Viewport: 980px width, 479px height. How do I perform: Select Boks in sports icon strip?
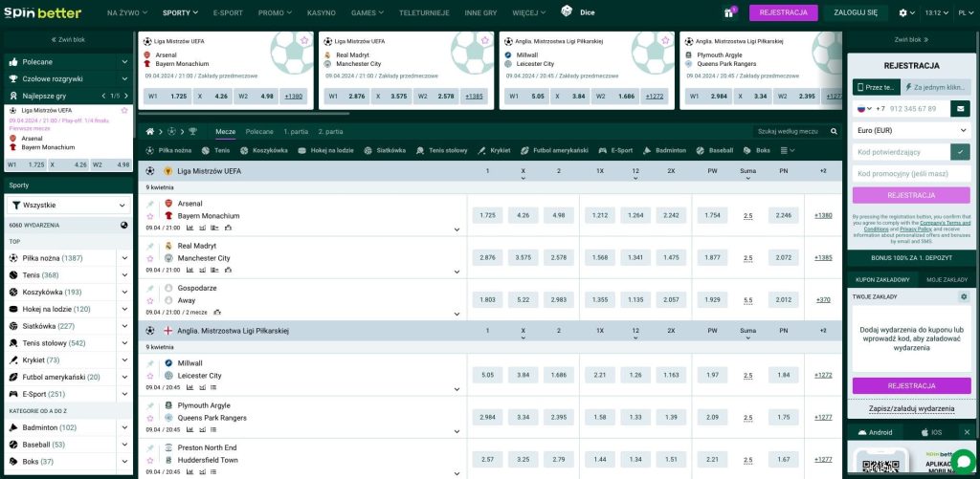tap(757, 150)
